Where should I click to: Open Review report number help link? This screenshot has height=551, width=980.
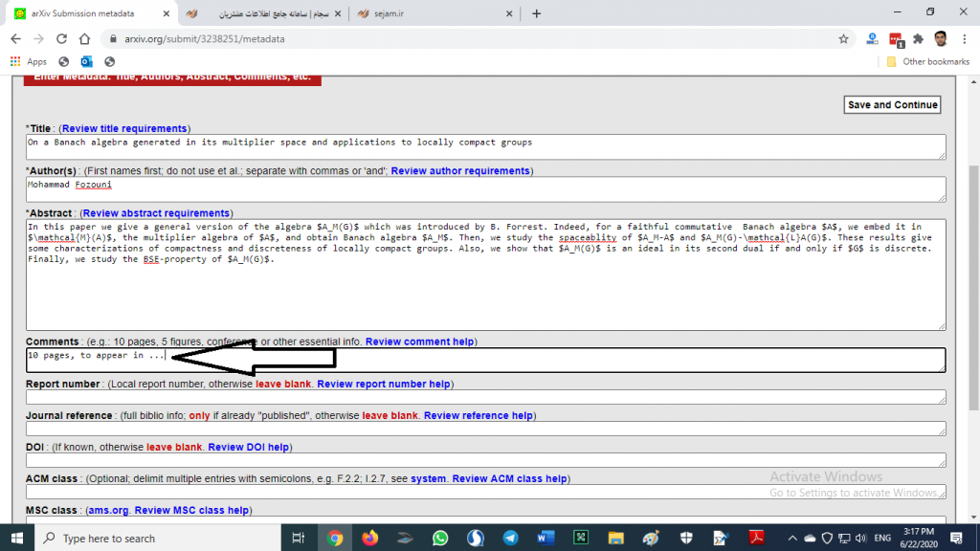tap(384, 385)
